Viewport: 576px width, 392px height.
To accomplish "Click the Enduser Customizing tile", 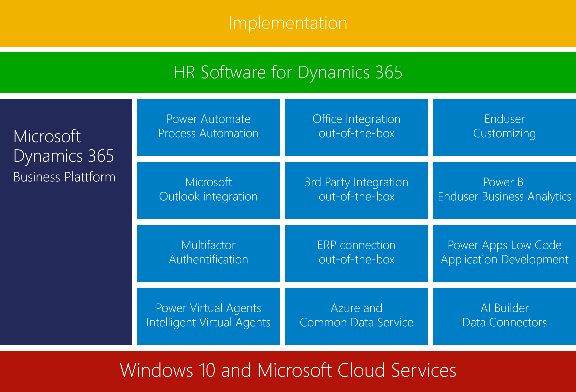I will click(x=505, y=127).
